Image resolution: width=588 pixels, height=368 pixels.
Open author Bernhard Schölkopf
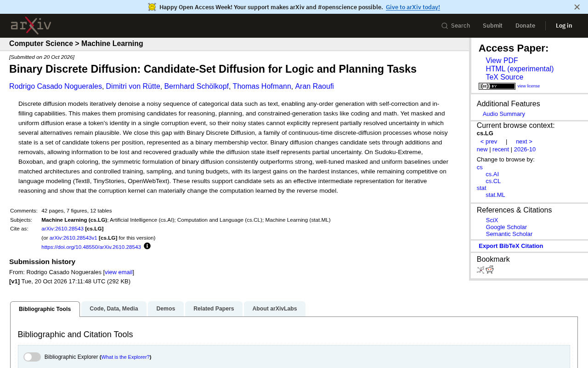pos(197,86)
